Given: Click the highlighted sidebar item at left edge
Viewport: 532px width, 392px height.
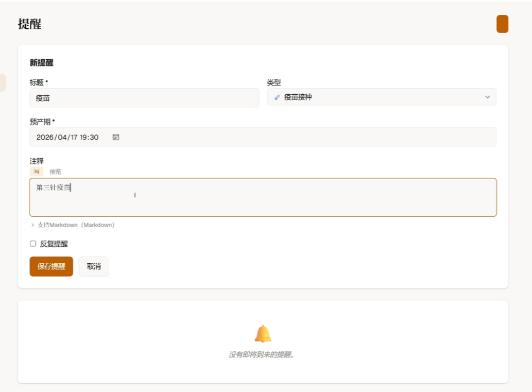Looking at the screenshot, I should tap(3, 83).
